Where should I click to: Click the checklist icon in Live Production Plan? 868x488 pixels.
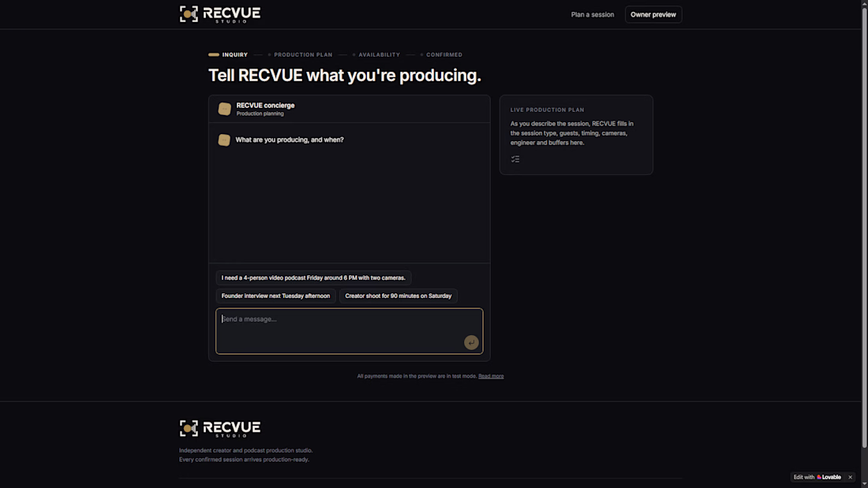(515, 159)
